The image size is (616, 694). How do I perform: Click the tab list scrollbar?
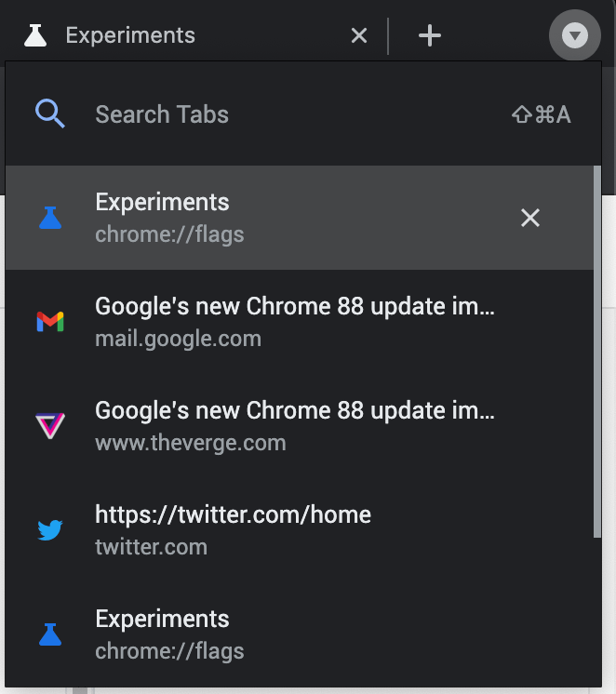click(x=596, y=354)
